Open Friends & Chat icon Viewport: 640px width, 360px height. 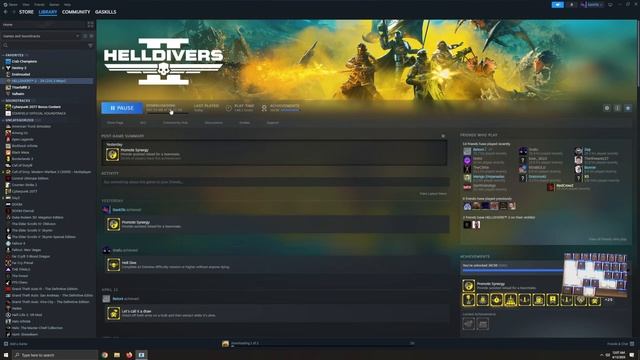point(632,344)
